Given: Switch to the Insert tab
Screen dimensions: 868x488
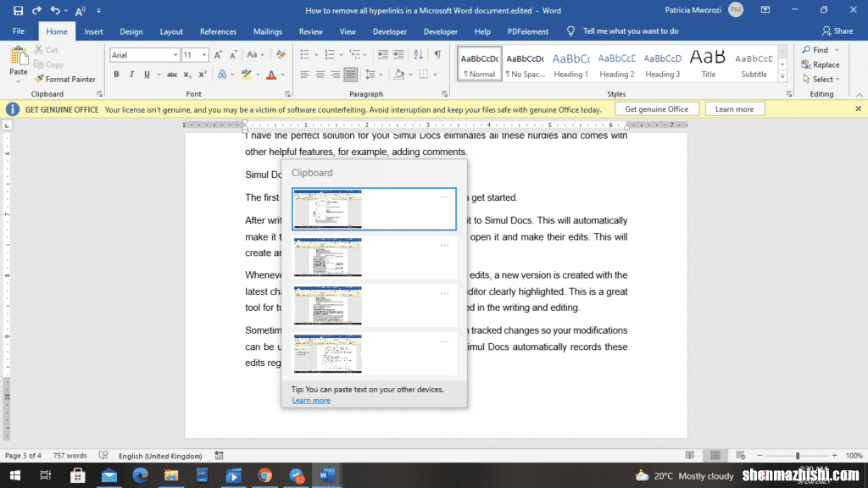Looking at the screenshot, I should [x=93, y=31].
